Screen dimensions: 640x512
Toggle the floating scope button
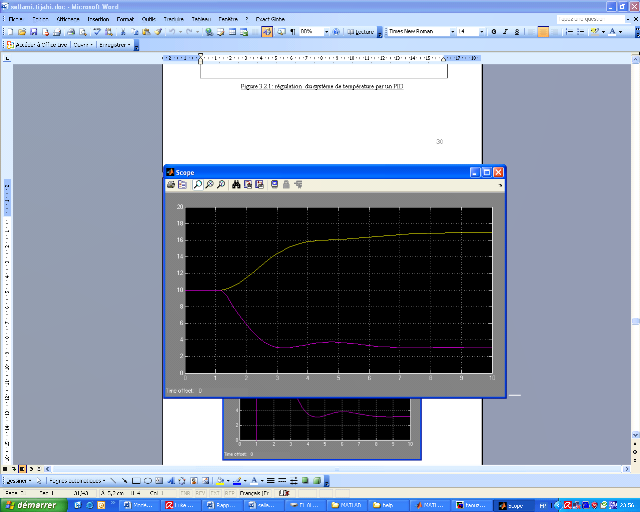pos(274,185)
